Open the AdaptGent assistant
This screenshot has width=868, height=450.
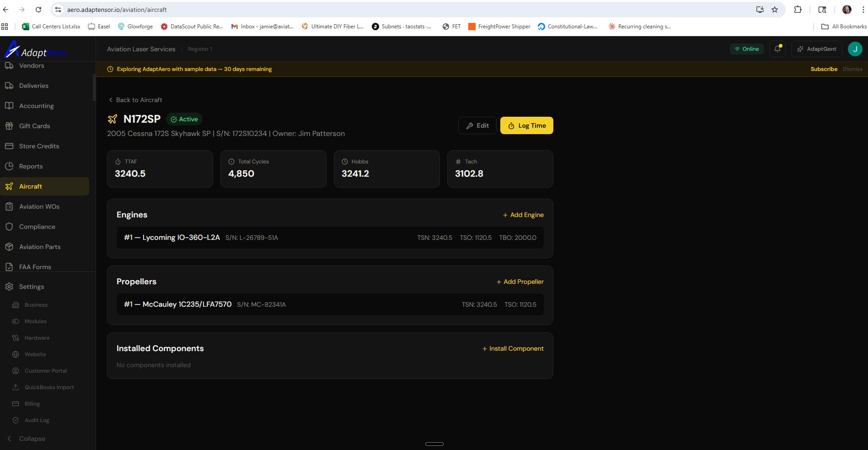pyautogui.click(x=816, y=49)
